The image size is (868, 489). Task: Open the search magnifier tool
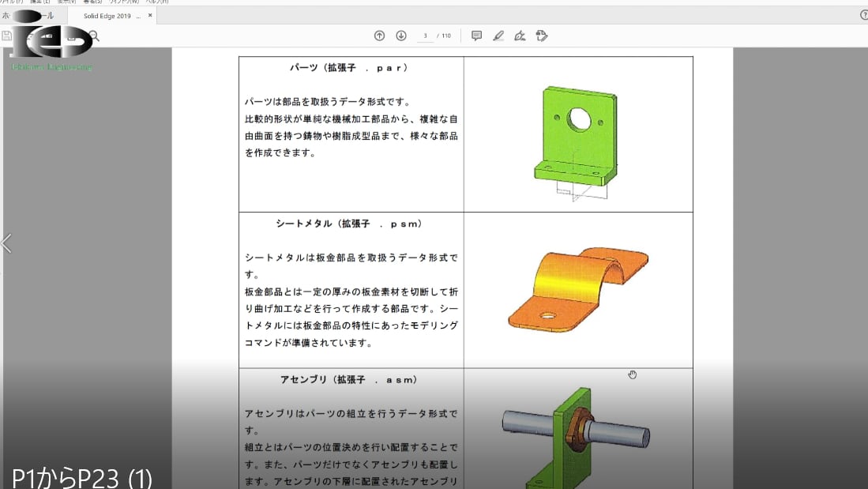tap(94, 36)
